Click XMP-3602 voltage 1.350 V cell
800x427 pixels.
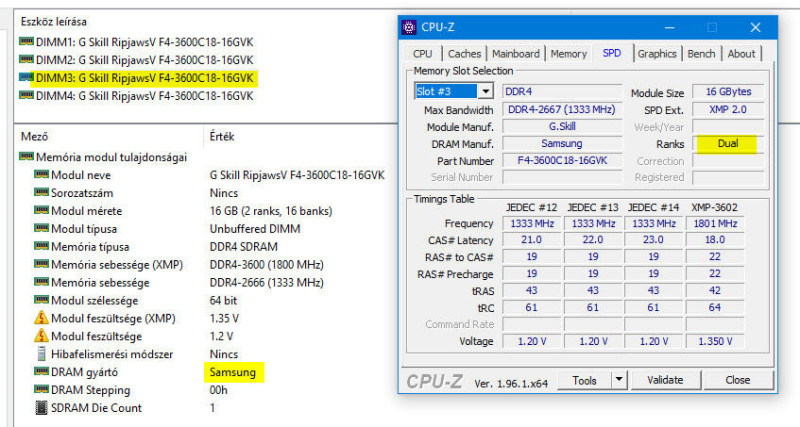pyautogui.click(x=715, y=341)
